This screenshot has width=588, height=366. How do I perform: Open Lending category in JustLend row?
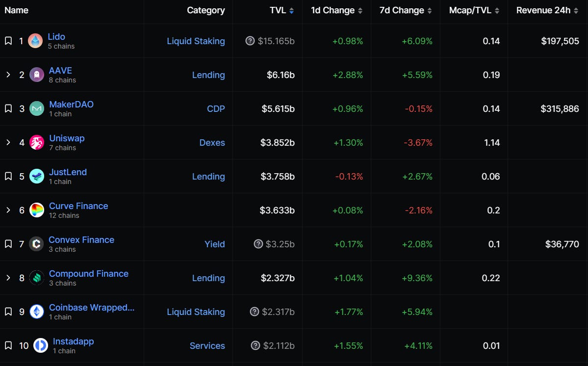(x=208, y=177)
